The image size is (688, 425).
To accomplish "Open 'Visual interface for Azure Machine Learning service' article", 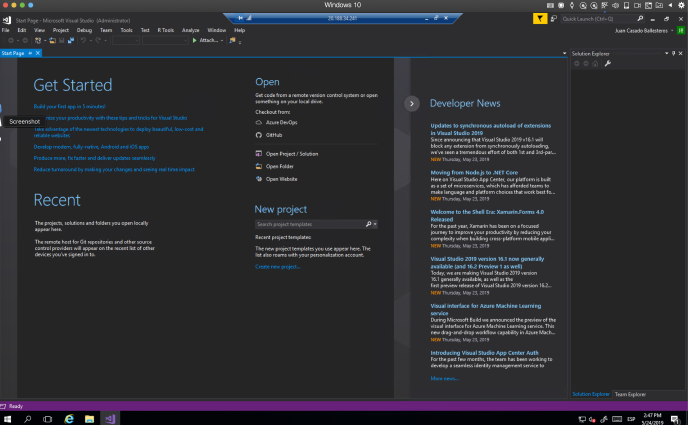I will pyautogui.click(x=485, y=310).
